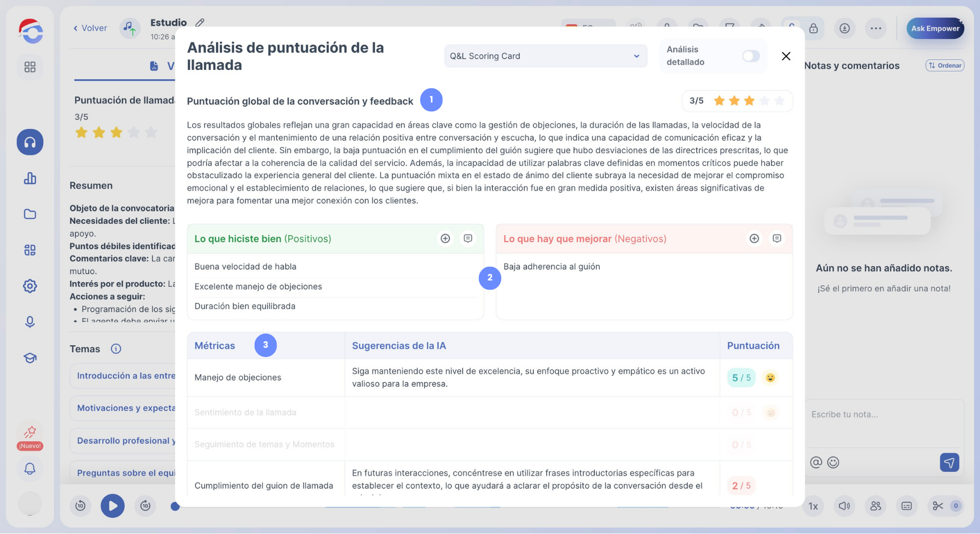Click the headphones icon in left sidebar

(x=30, y=142)
